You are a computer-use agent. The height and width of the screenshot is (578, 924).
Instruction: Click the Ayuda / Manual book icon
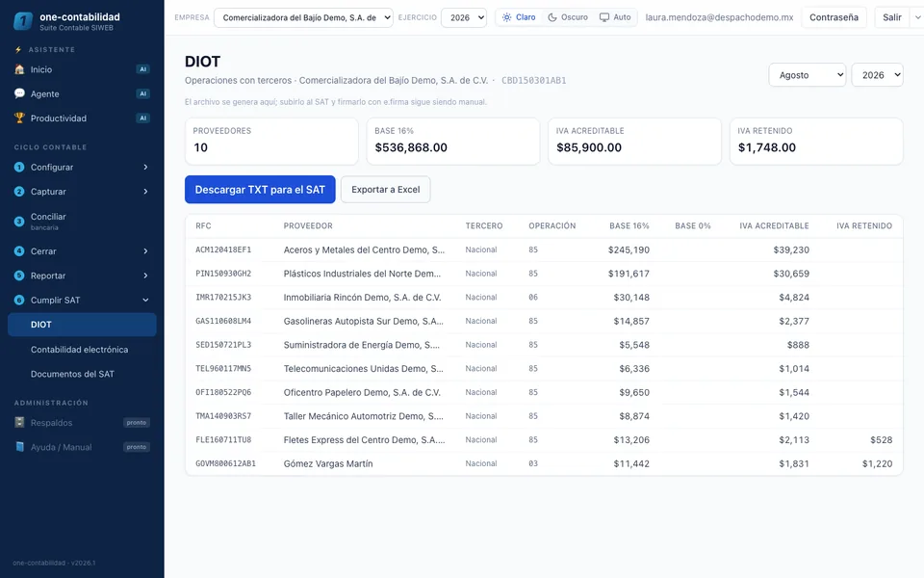click(19, 447)
